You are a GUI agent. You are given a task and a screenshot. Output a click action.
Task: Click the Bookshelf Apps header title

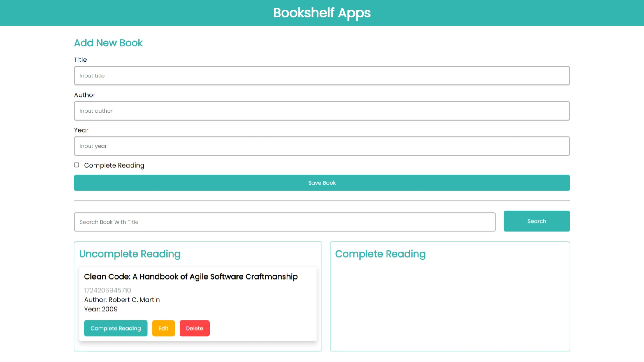click(x=322, y=13)
